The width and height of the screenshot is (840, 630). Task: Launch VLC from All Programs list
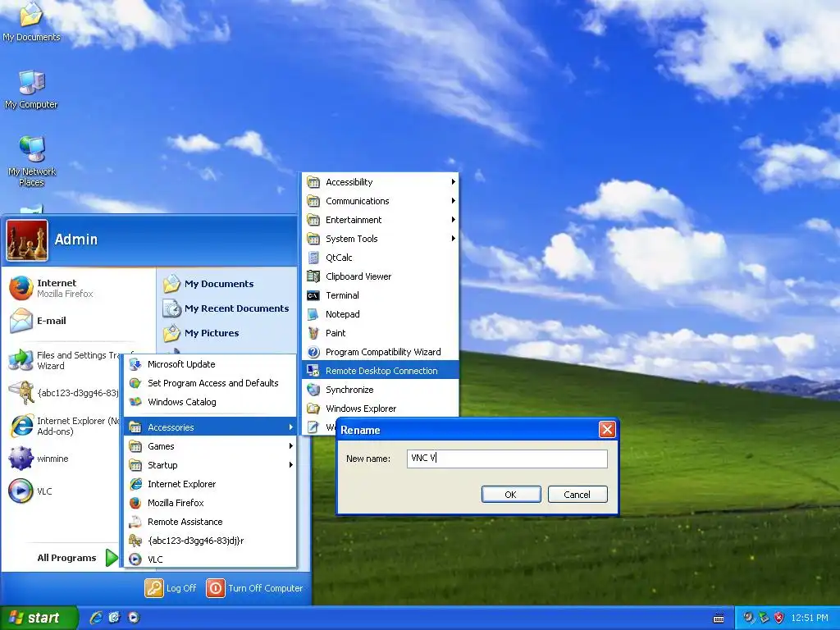[210, 559]
